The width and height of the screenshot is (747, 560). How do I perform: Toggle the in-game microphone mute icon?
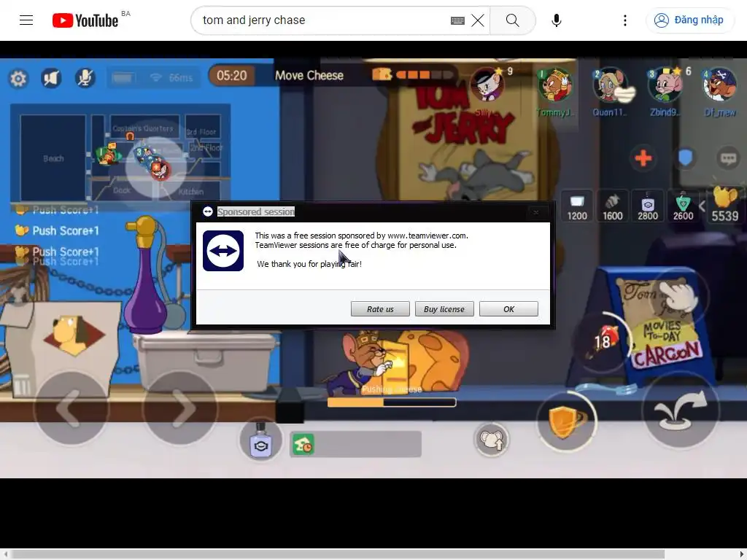pos(85,78)
